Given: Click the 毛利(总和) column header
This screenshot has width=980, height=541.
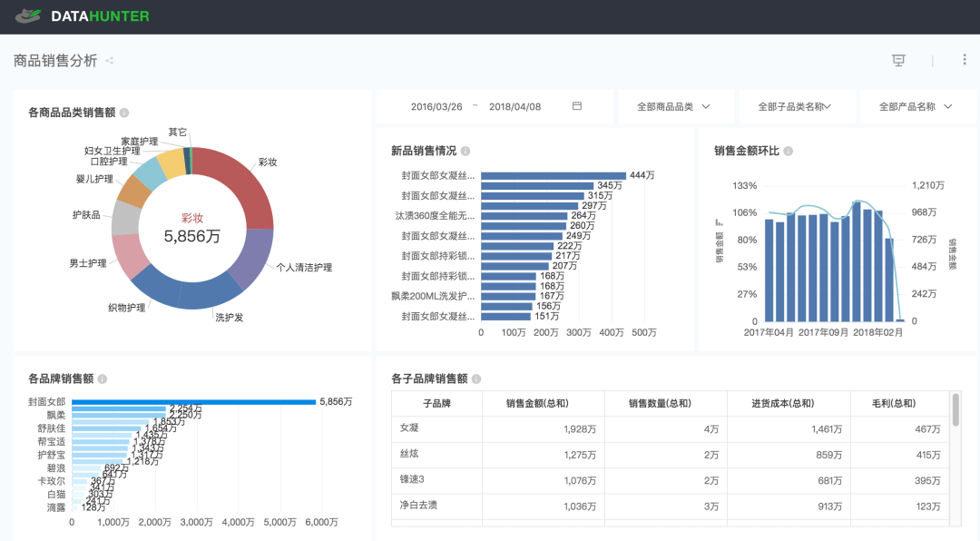Looking at the screenshot, I should point(895,404).
